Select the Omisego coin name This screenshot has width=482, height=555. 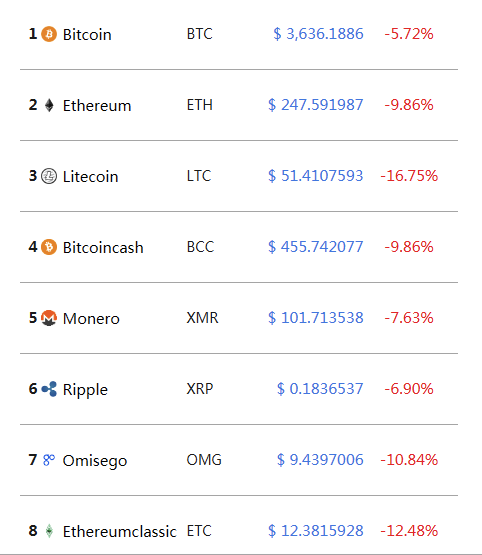click(x=95, y=460)
